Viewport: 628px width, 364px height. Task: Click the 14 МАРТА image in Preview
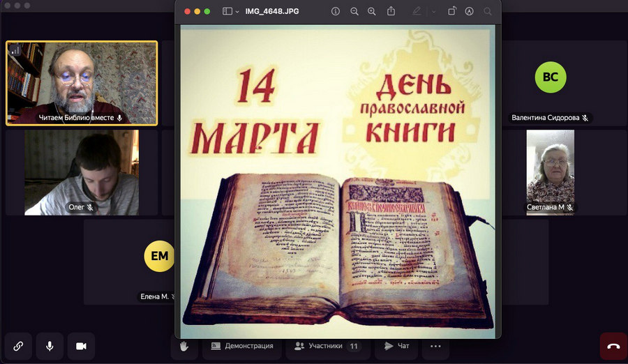(338, 182)
